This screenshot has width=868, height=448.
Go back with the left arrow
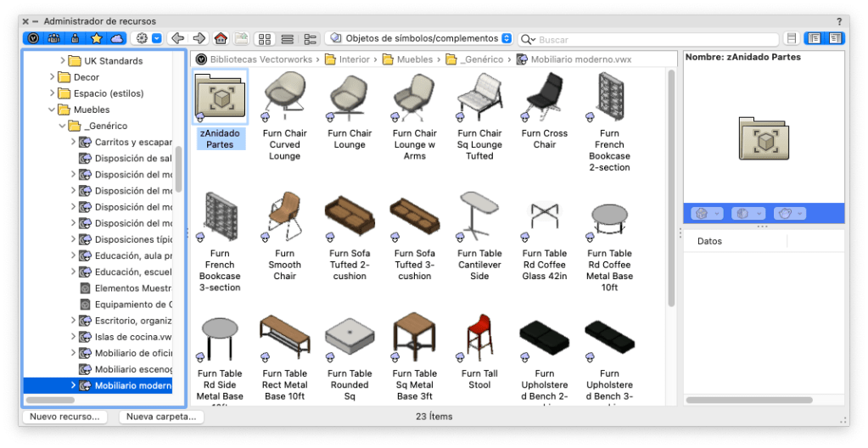point(178,38)
